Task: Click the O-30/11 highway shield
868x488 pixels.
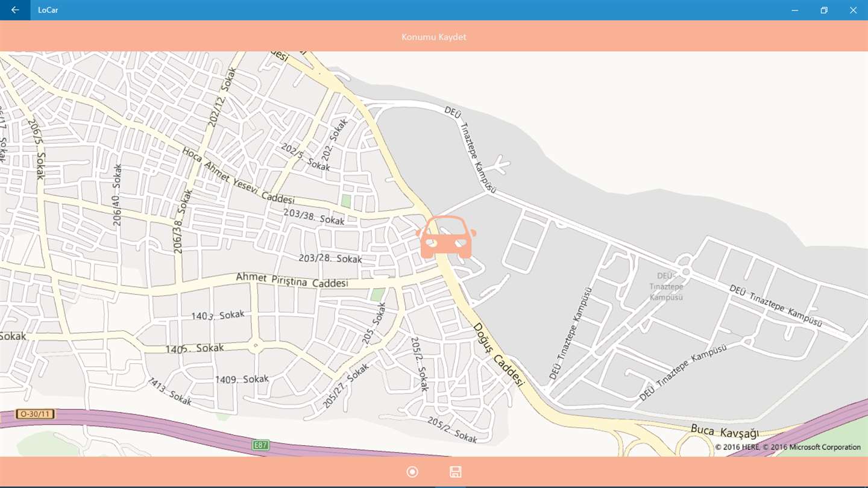Action: (x=35, y=414)
